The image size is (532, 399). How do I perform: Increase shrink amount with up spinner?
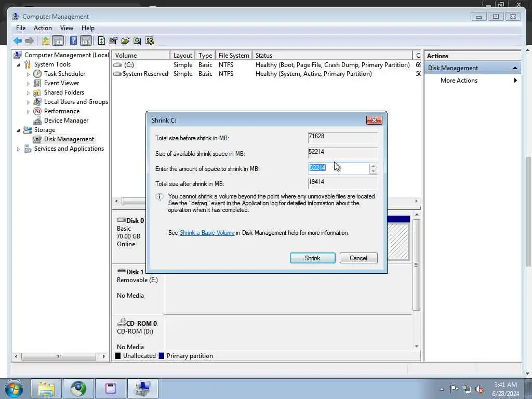click(x=373, y=166)
